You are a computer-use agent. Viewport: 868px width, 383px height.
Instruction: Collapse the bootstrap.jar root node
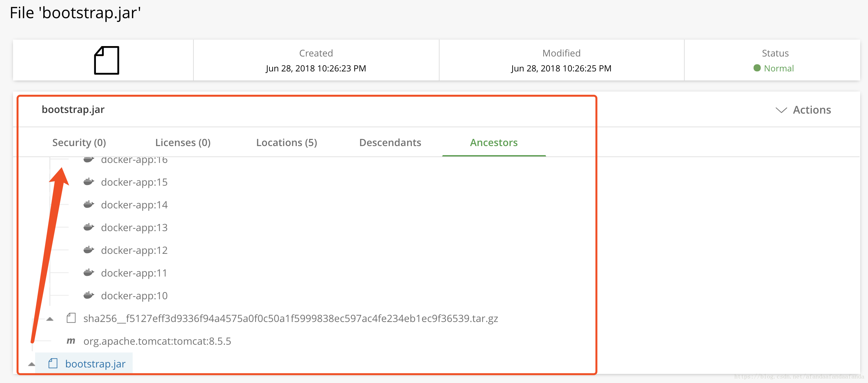click(32, 364)
